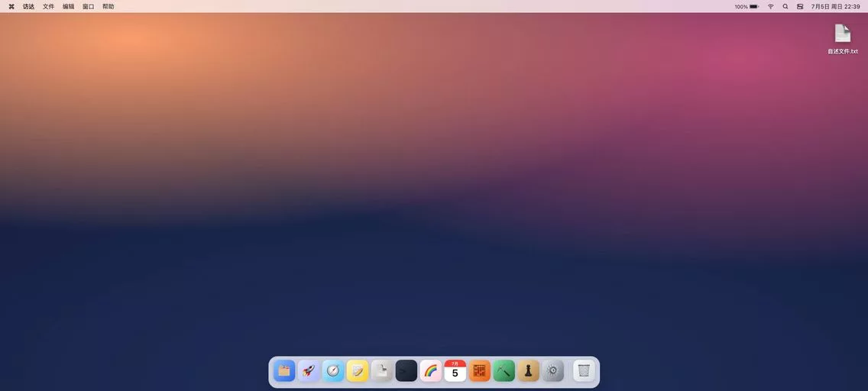The height and width of the screenshot is (391, 868).
Task: Open the calendar showing 5 in the dock
Action: [x=455, y=370]
